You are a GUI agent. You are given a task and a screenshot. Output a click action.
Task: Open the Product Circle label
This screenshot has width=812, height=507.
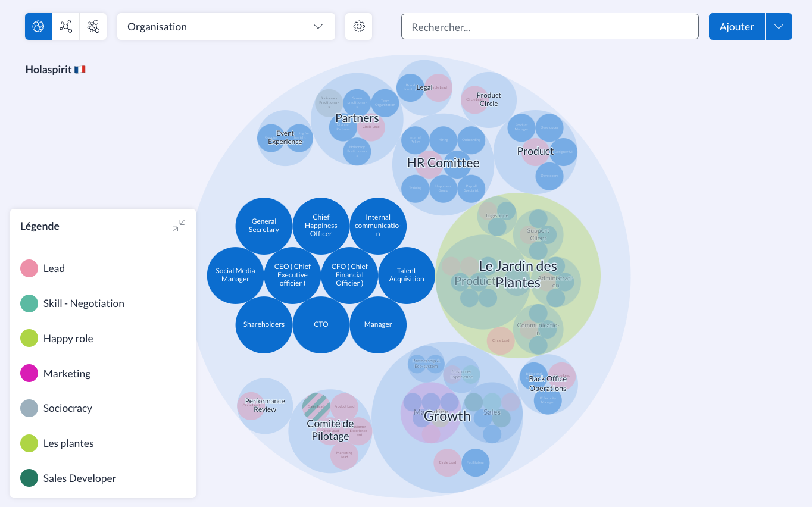pos(489,99)
